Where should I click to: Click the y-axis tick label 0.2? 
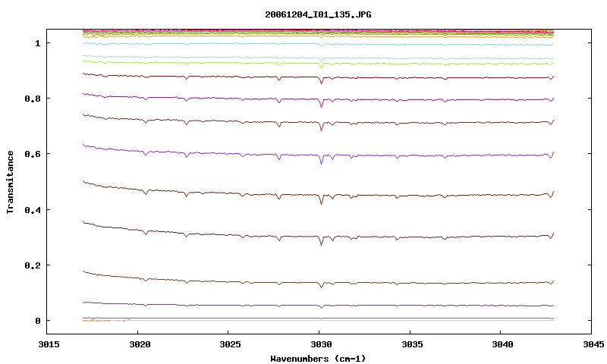click(x=32, y=265)
